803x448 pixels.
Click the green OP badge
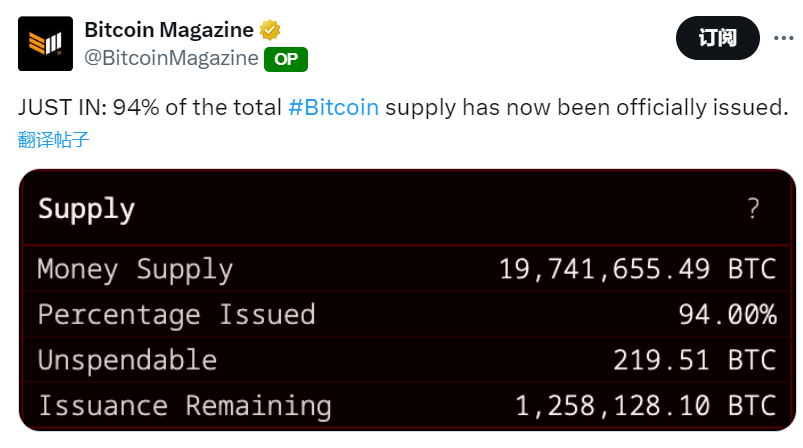tap(286, 59)
